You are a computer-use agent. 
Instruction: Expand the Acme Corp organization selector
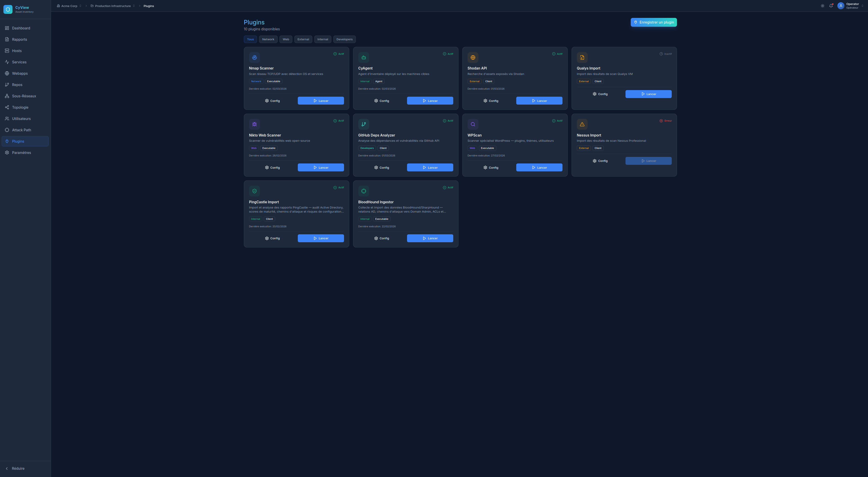[69, 6]
